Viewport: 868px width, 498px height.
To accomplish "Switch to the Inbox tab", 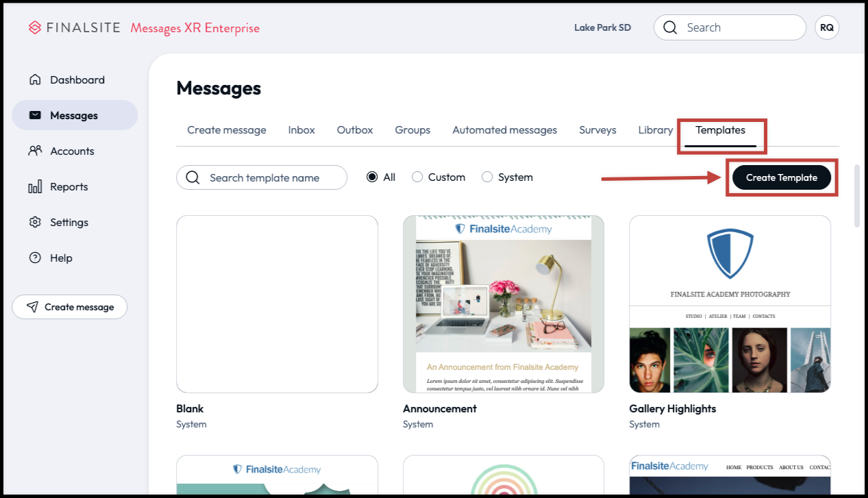I will [x=301, y=130].
